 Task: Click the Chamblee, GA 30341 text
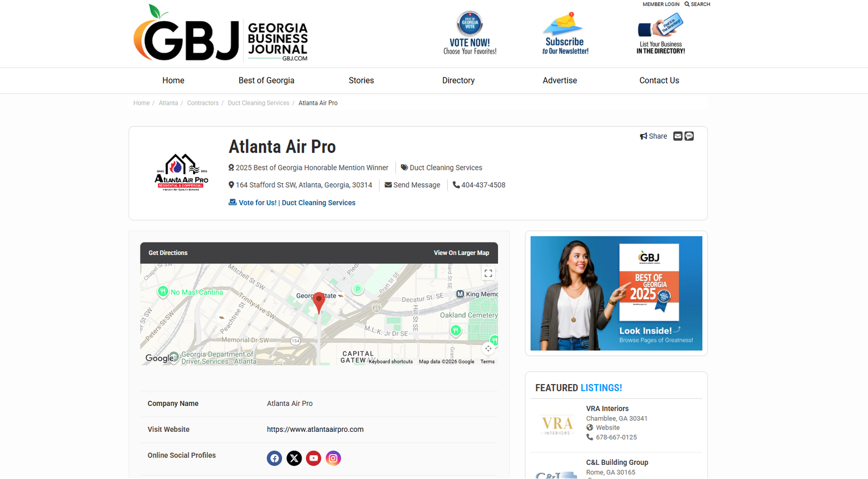point(617,418)
